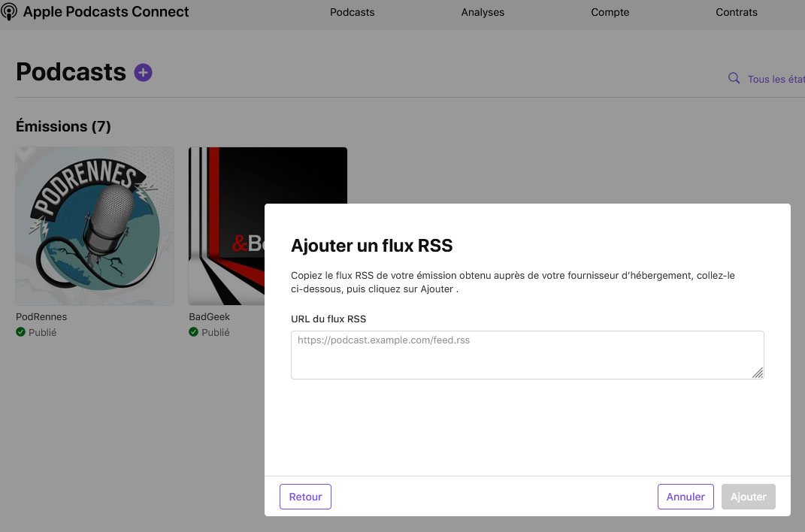Click the greyed-out Ajouter button
This screenshot has height=532, width=805.
748,497
